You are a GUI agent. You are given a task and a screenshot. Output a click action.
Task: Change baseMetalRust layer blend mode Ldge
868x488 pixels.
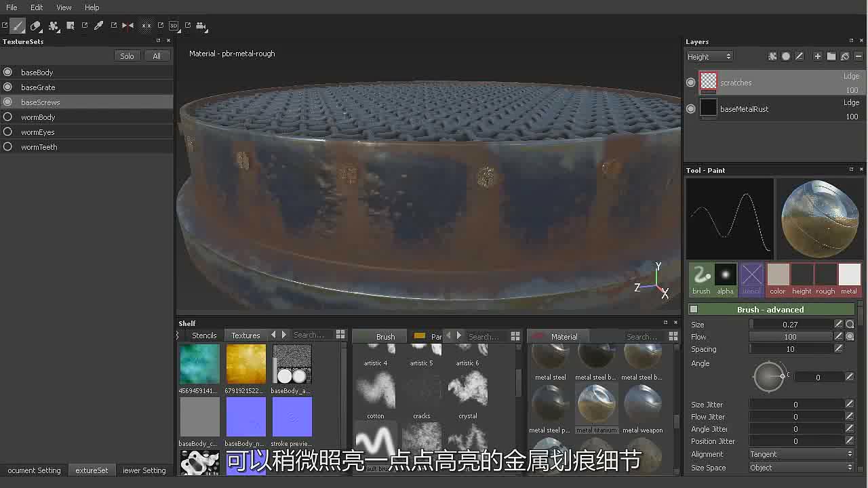[851, 102]
